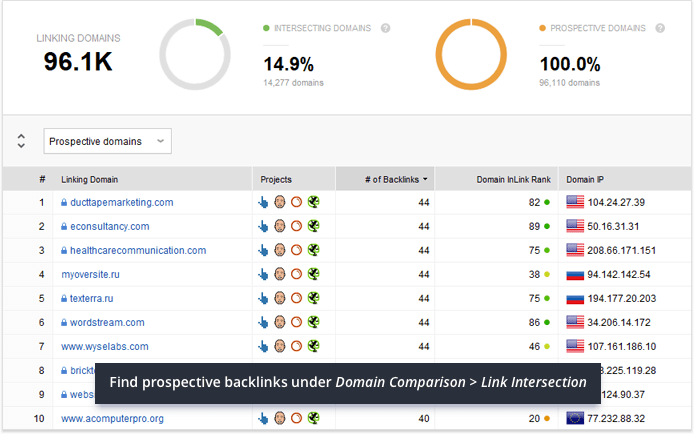
Task: Click orange circle project icon for ducttapemarketing.com
Action: [x=297, y=202]
